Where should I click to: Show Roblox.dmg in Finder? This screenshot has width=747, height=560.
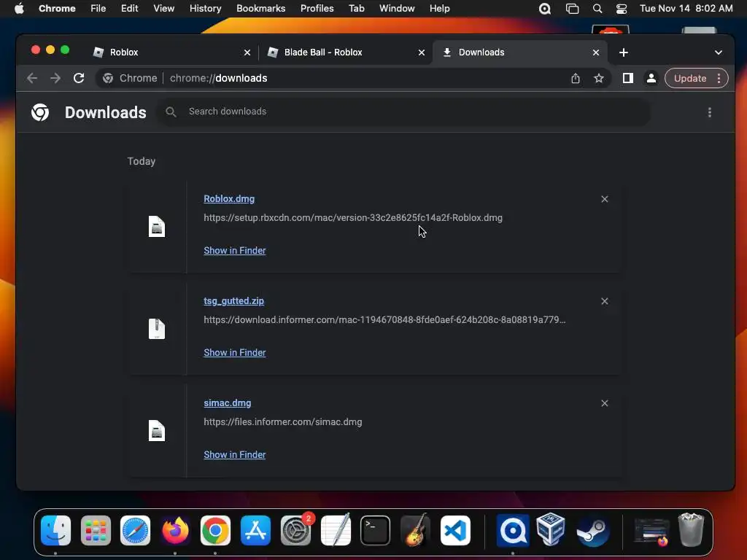(235, 251)
